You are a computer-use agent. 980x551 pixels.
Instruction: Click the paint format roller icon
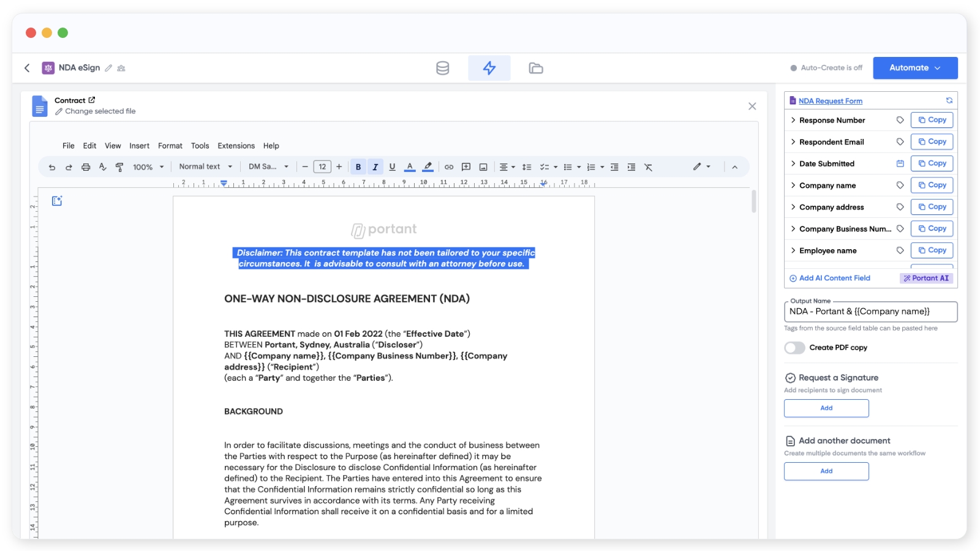[x=119, y=167]
